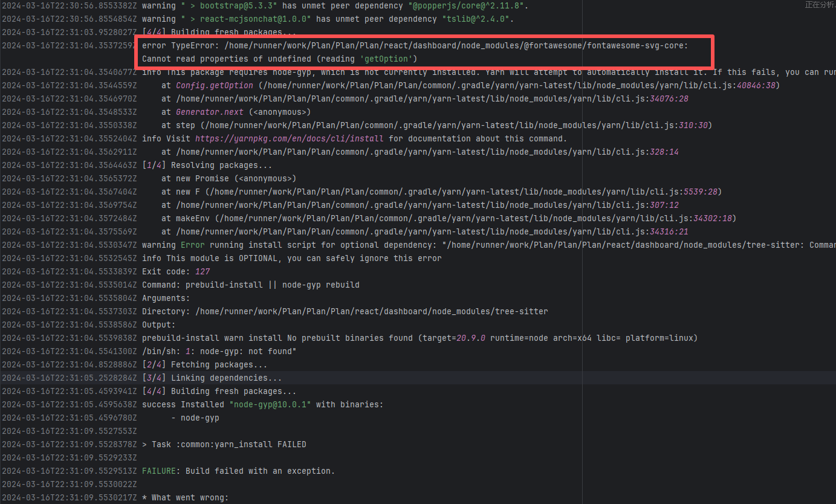Select the 'error TypeError' line in red box
Image resolution: width=836 pixels, height=504 pixels.
click(x=414, y=45)
